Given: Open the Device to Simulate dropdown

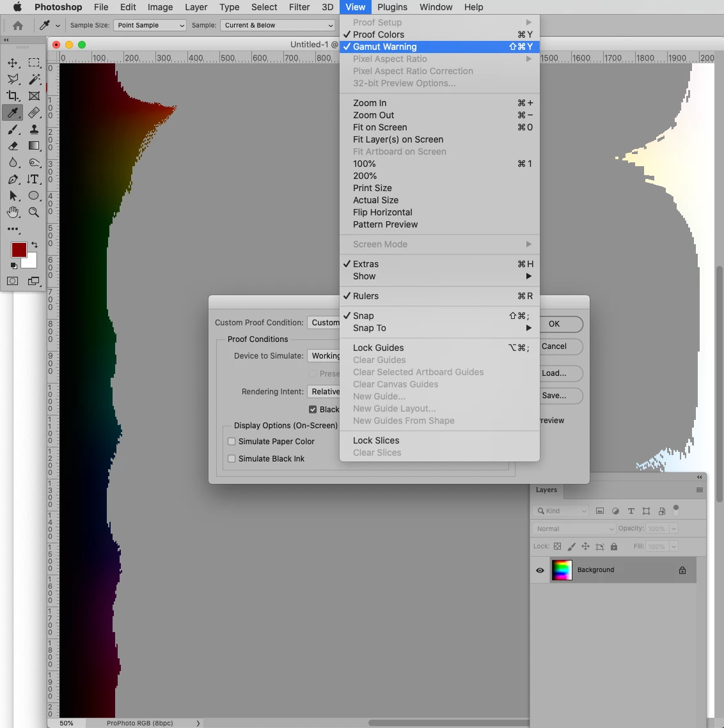Looking at the screenshot, I should point(324,355).
